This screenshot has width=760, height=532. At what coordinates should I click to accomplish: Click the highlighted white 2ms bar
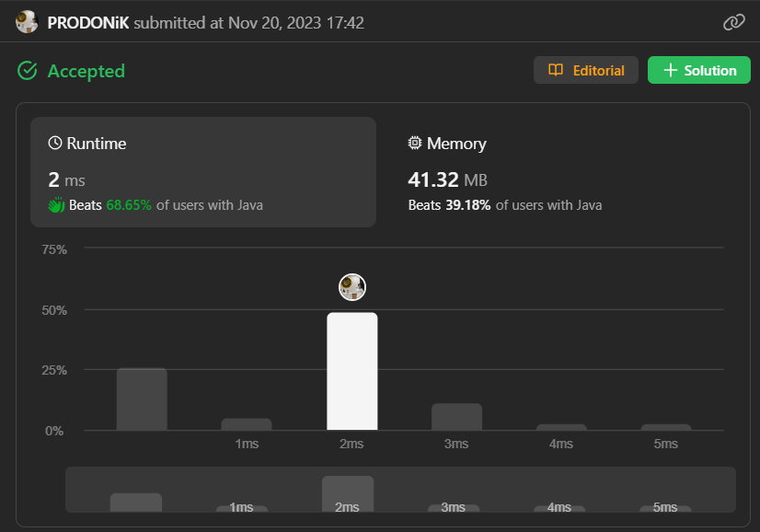click(x=352, y=372)
